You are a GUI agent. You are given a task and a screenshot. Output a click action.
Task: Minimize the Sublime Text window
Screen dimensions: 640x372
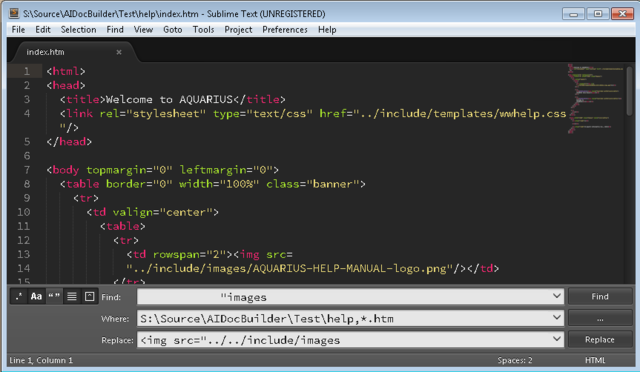[x=573, y=14]
